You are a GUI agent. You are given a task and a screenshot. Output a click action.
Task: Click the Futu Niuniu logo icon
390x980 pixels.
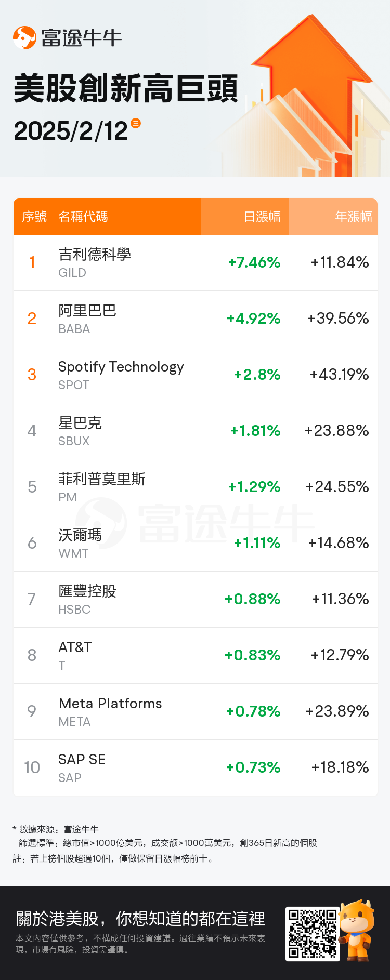[x=24, y=37]
